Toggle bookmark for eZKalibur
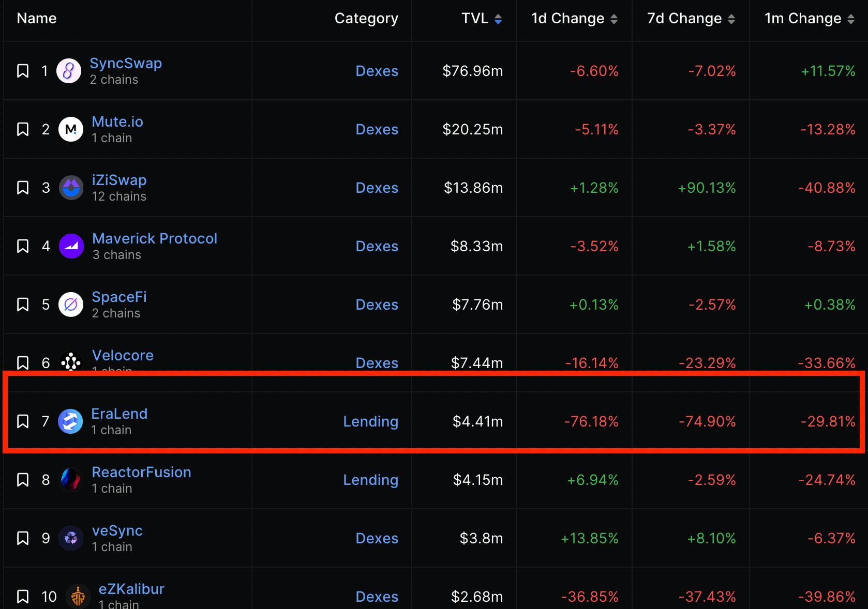Image resolution: width=868 pixels, height=609 pixels. [x=23, y=597]
